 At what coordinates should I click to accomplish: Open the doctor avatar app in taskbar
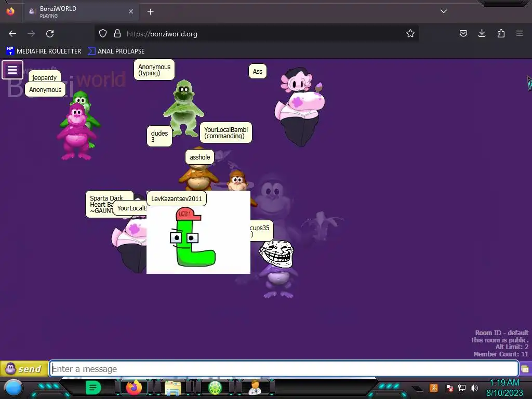[255, 388]
